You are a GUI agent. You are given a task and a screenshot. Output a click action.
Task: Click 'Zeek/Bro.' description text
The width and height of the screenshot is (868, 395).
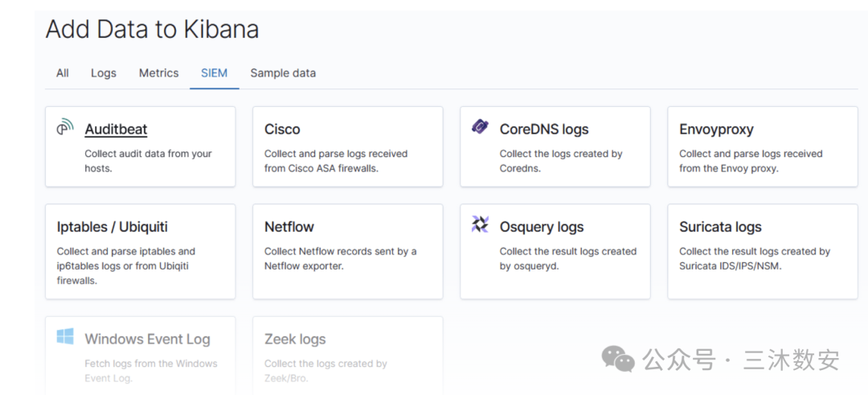286,378
